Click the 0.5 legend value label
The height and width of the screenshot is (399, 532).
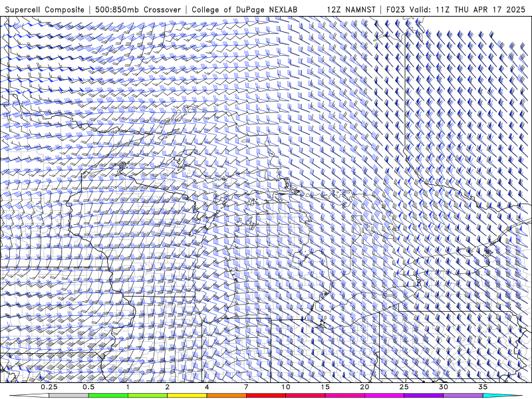(x=88, y=387)
